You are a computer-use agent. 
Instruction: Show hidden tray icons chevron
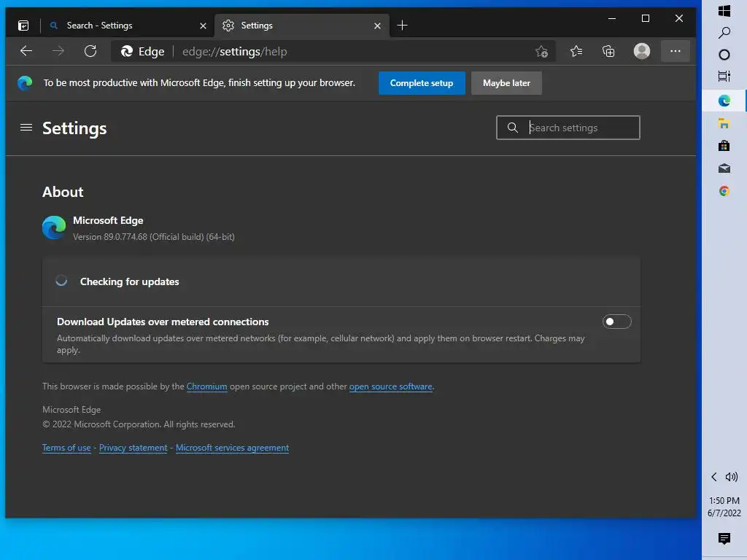coord(713,477)
